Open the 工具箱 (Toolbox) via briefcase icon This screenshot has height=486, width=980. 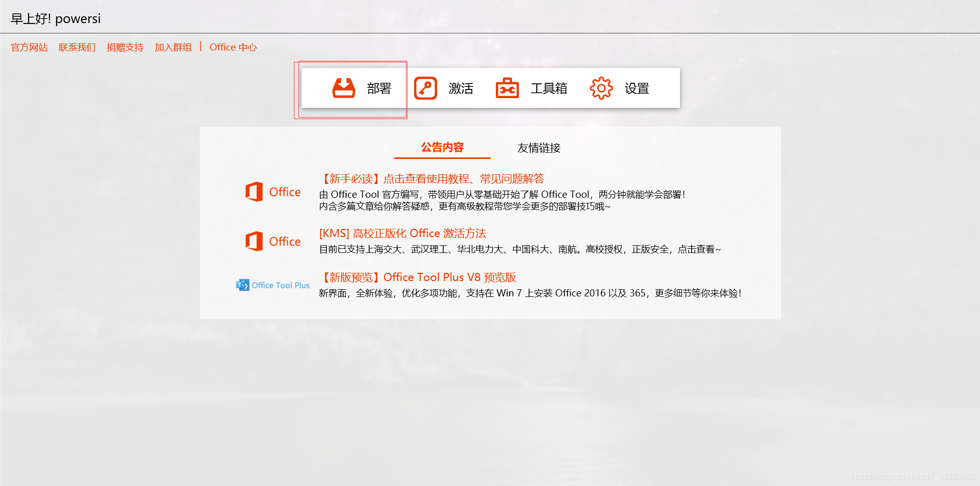(x=507, y=87)
